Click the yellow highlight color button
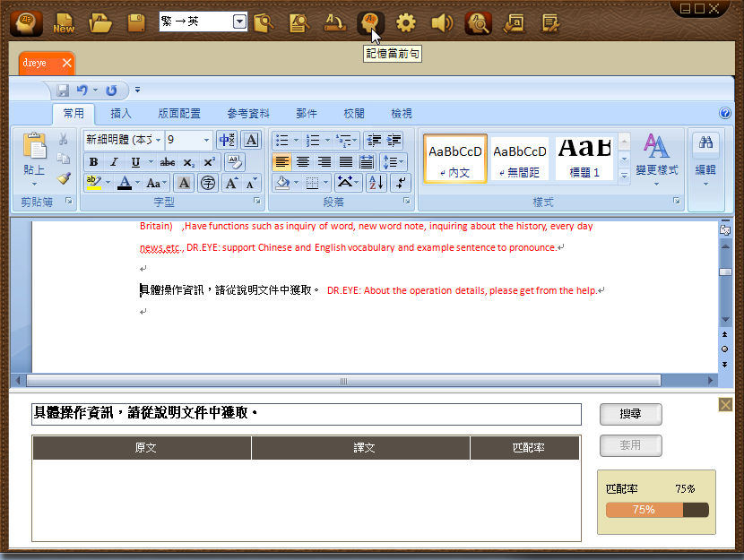Image resolution: width=744 pixels, height=560 pixels. tap(93, 183)
